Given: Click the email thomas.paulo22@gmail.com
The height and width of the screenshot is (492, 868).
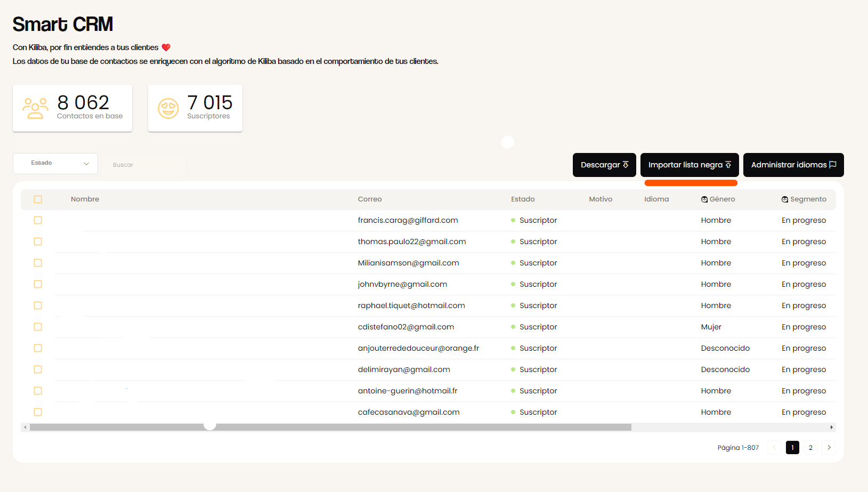Looking at the screenshot, I should pyautogui.click(x=412, y=241).
